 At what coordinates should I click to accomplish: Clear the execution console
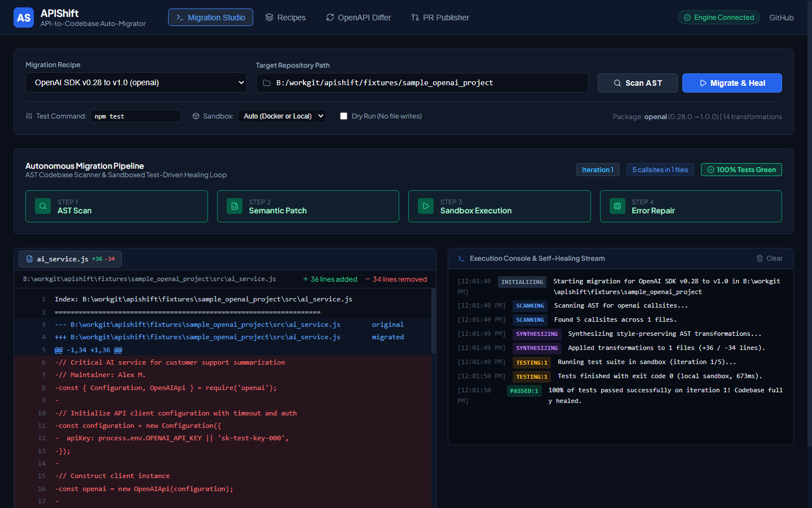click(x=770, y=259)
